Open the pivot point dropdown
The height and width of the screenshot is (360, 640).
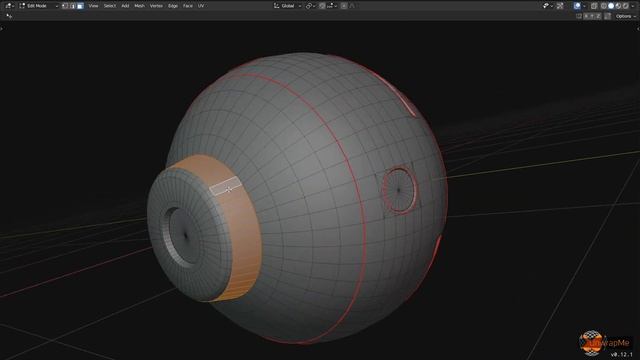[x=310, y=6]
